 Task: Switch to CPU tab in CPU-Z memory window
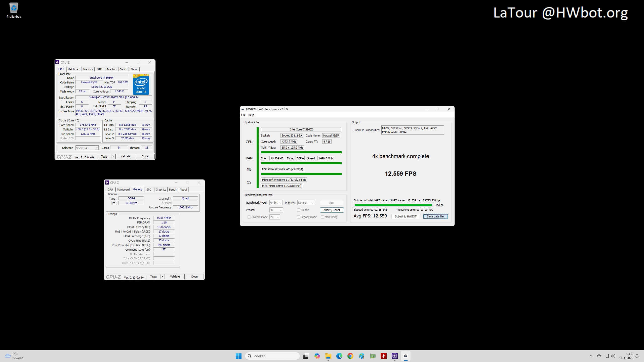pyautogui.click(x=110, y=190)
